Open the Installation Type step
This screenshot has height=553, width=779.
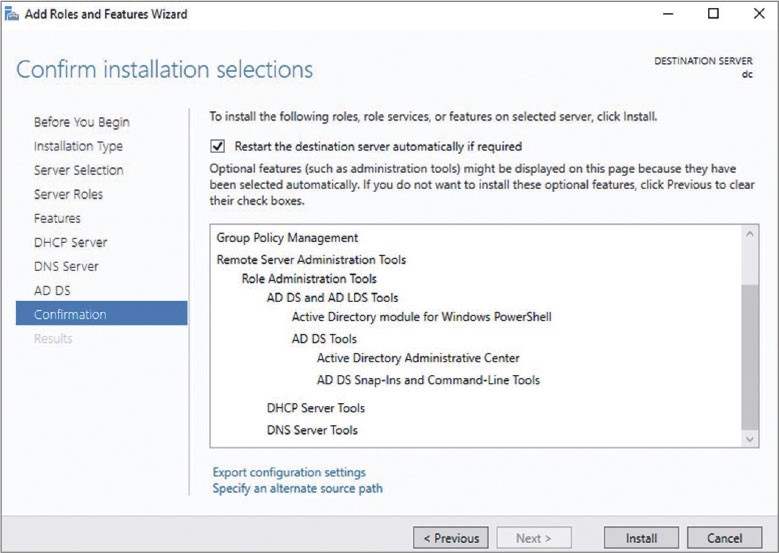(x=78, y=146)
